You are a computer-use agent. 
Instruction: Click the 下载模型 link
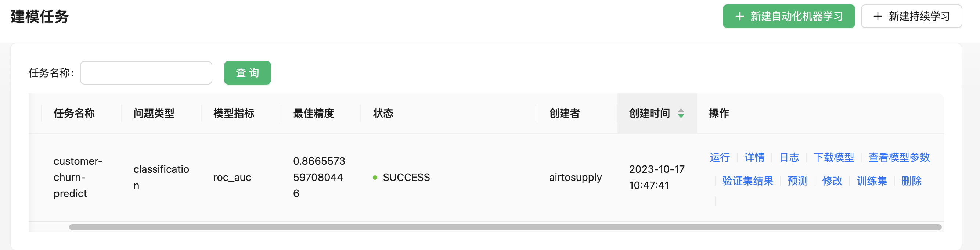[x=833, y=157]
